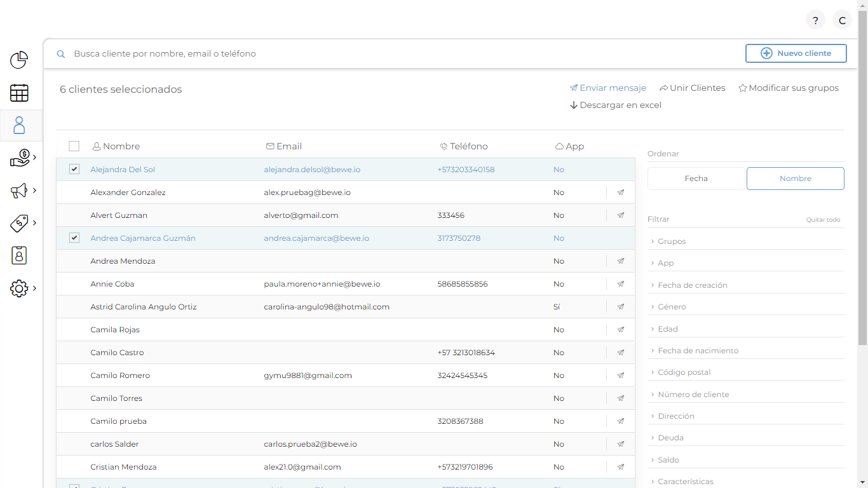Open Alexander Gonzalez client row

(346, 193)
